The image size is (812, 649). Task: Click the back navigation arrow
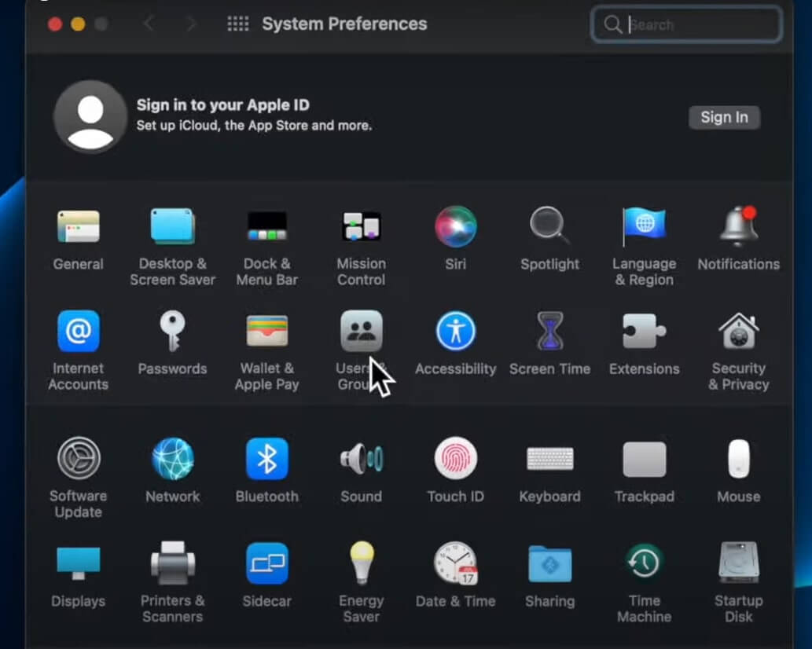click(149, 24)
